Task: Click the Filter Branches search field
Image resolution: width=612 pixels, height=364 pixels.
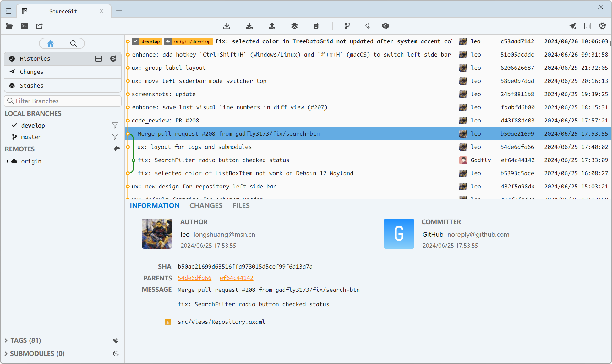Action: click(63, 101)
